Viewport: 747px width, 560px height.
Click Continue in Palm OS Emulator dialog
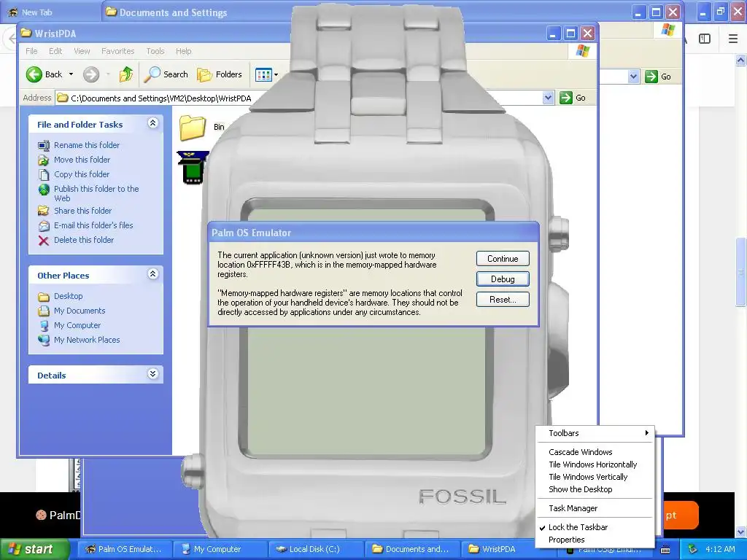pos(503,259)
